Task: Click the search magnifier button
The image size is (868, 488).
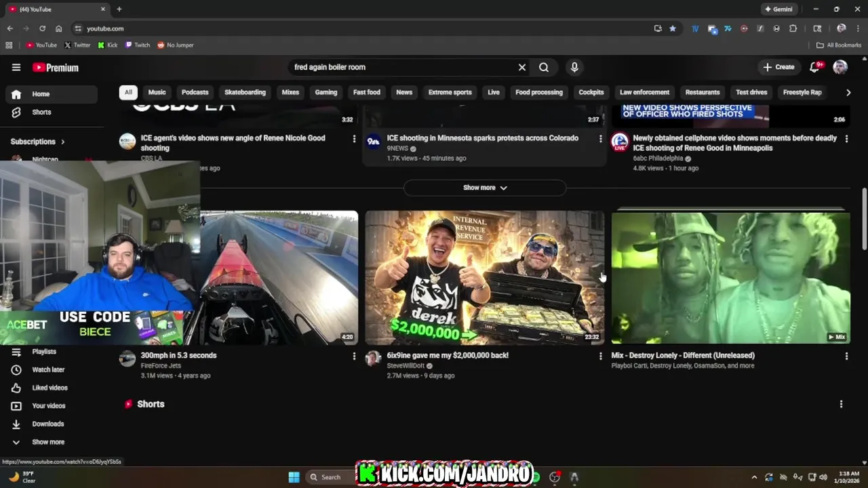Action: tap(544, 67)
